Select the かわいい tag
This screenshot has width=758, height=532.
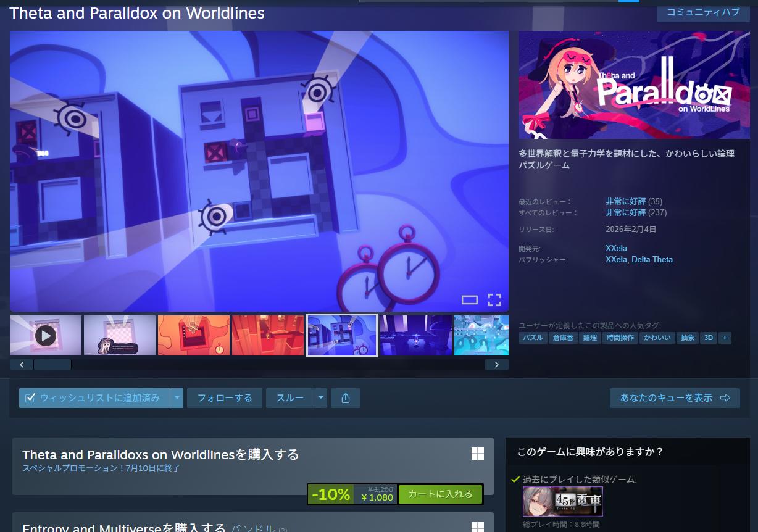(x=657, y=338)
